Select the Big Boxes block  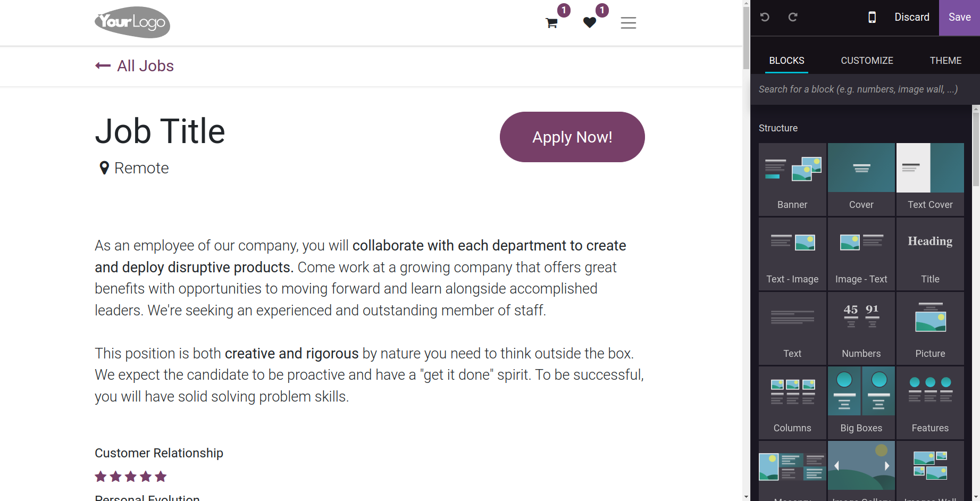pos(861,402)
